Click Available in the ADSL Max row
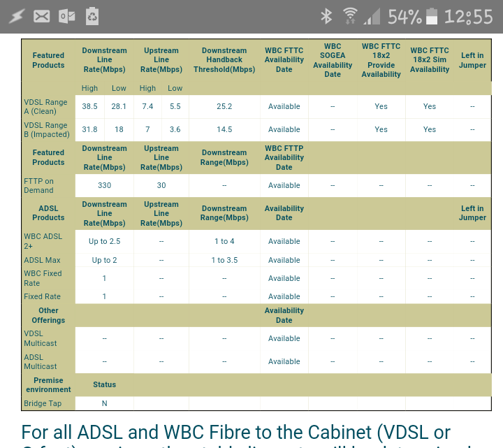This screenshot has height=448, width=503. click(284, 260)
